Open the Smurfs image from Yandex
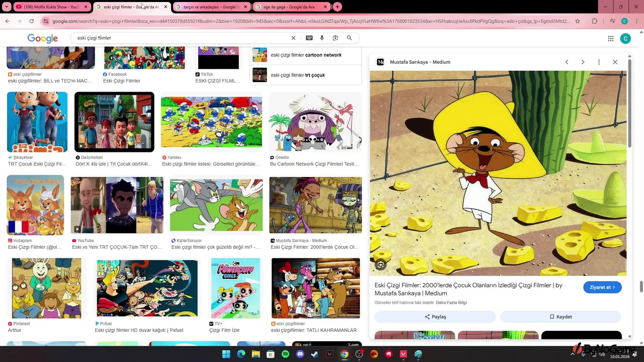Screen dimensions: 644x362 (211, 122)
